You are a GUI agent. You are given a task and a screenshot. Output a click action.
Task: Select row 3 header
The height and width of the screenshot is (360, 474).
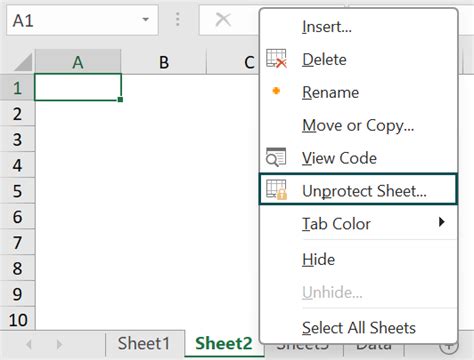17,139
